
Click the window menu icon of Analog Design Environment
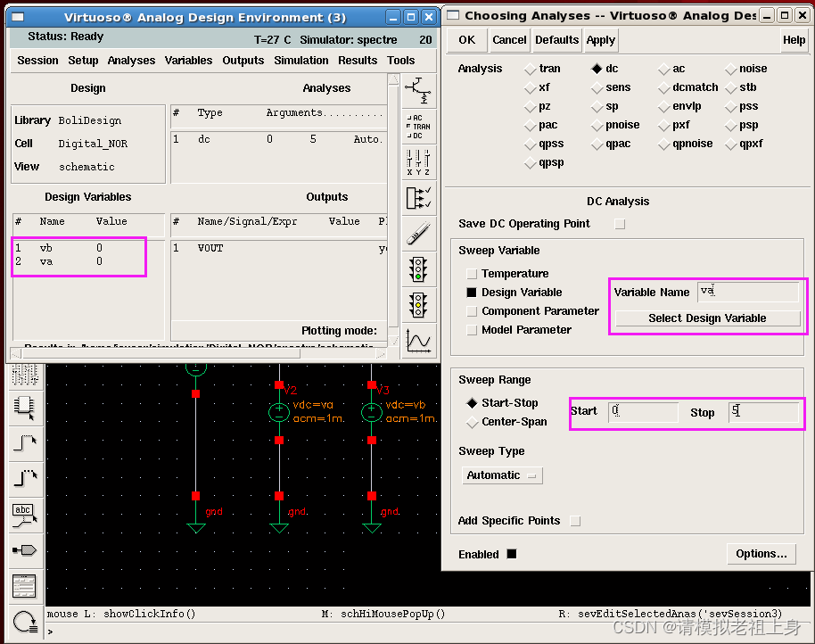(x=18, y=17)
